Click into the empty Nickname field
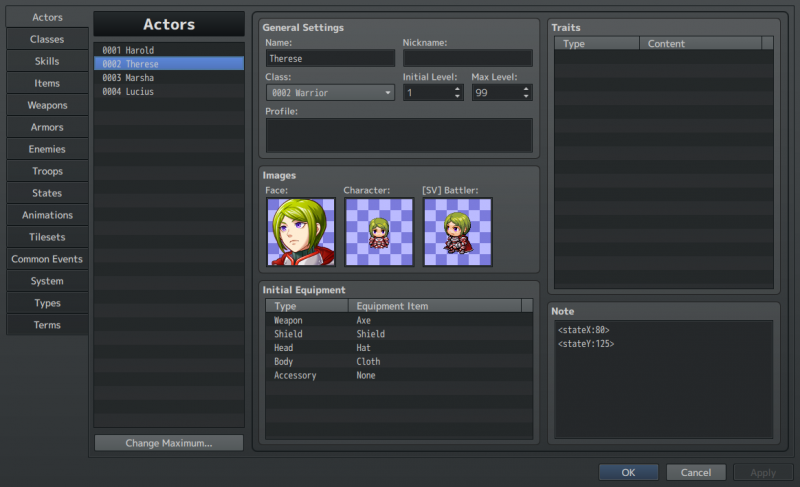This screenshot has width=800, height=487. pyautogui.click(x=468, y=59)
